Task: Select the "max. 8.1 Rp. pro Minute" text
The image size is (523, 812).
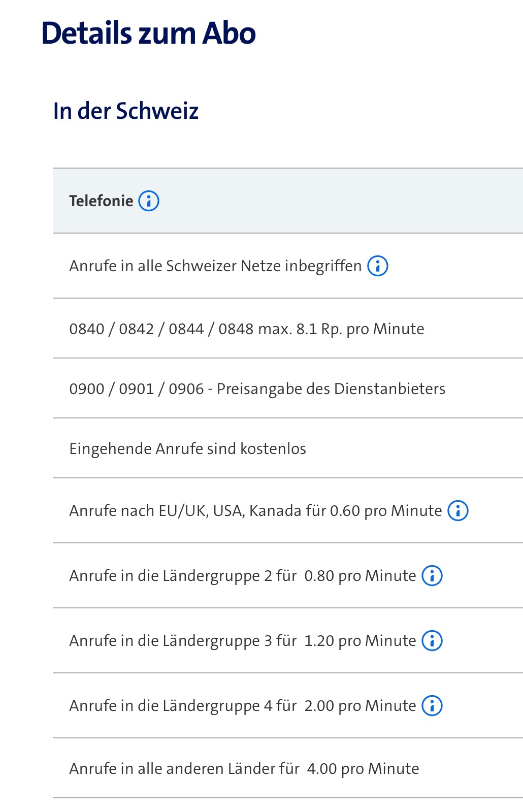Action: point(341,329)
